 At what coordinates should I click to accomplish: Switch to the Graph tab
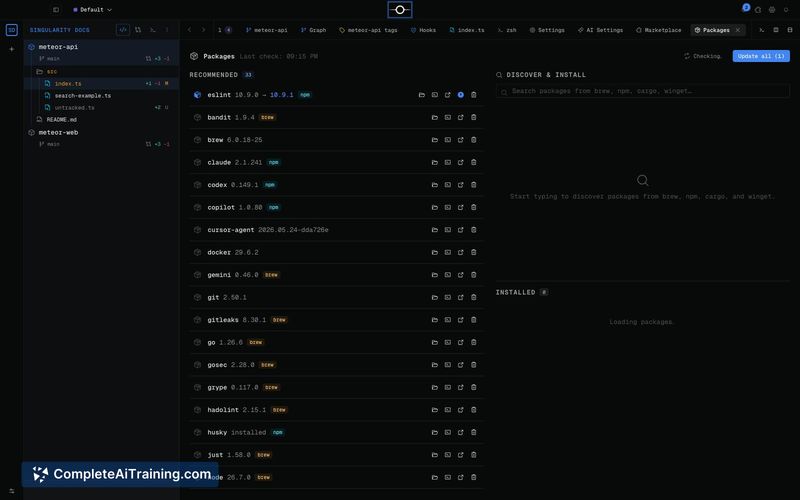click(313, 30)
